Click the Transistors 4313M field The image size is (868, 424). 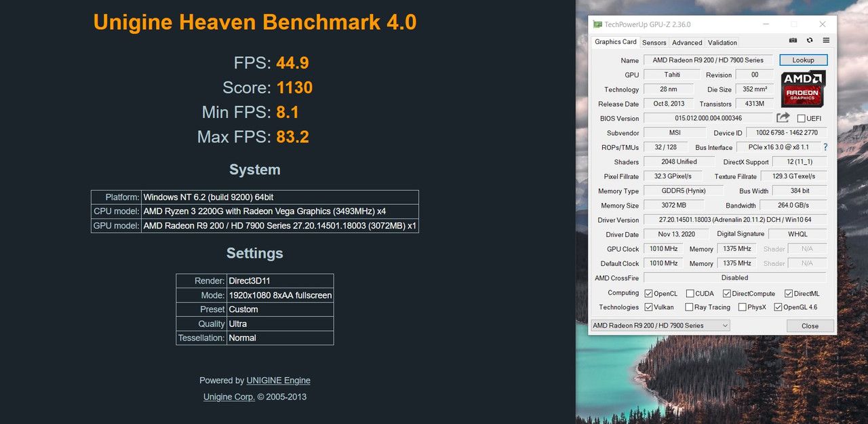click(754, 104)
